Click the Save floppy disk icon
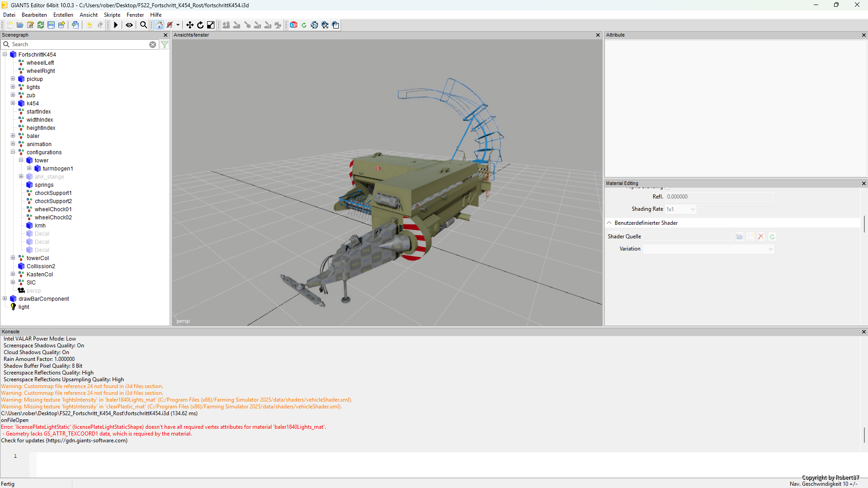The width and height of the screenshot is (868, 488). point(51,25)
